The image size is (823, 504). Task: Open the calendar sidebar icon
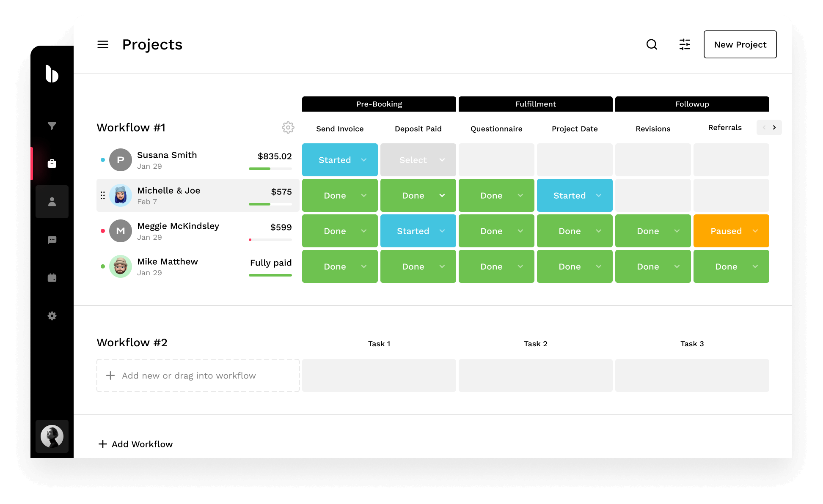(x=52, y=278)
